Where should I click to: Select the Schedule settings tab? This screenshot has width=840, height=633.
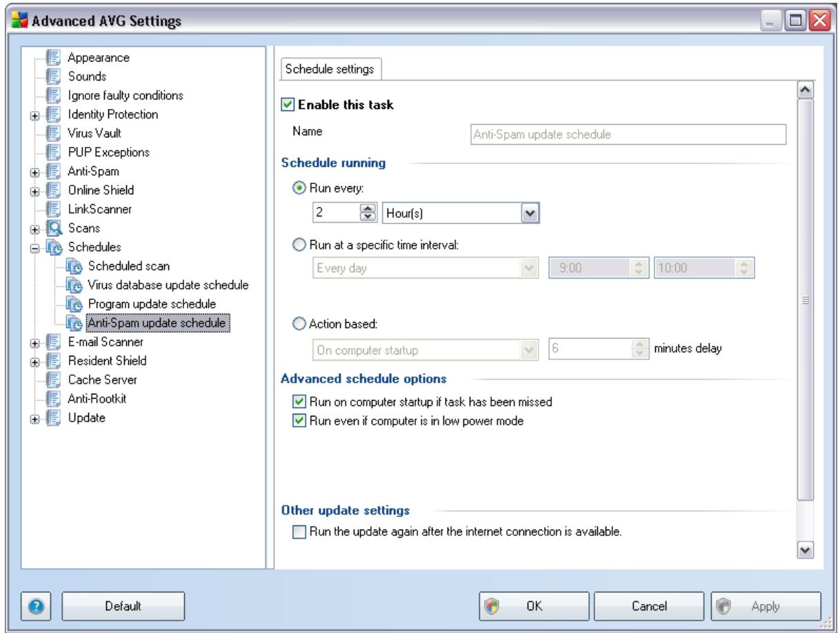coord(330,70)
